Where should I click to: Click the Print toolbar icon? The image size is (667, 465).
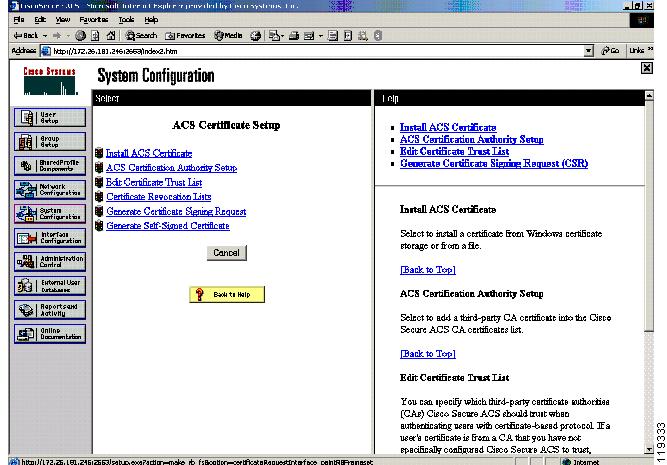coord(294,36)
